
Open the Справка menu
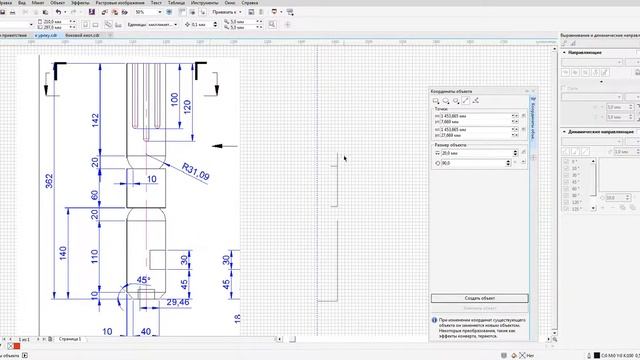tap(250, 3)
